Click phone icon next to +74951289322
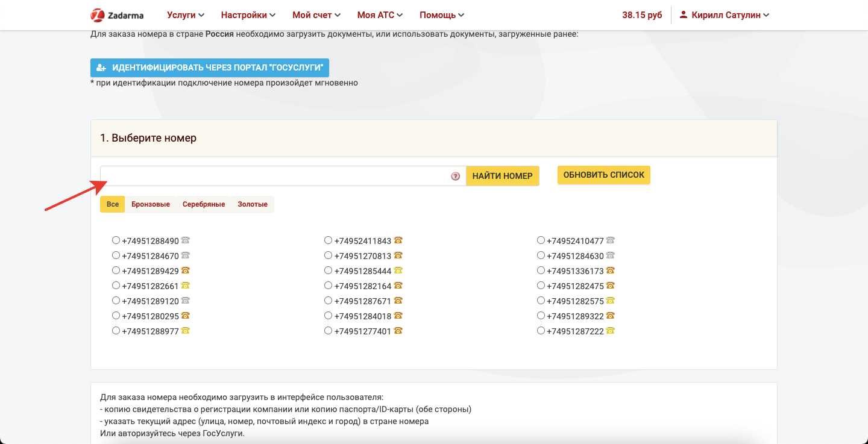 [x=611, y=316]
